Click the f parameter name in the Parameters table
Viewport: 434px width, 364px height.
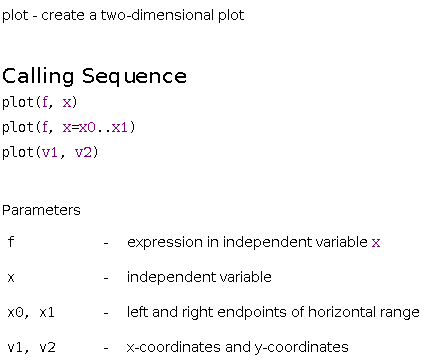point(11,242)
